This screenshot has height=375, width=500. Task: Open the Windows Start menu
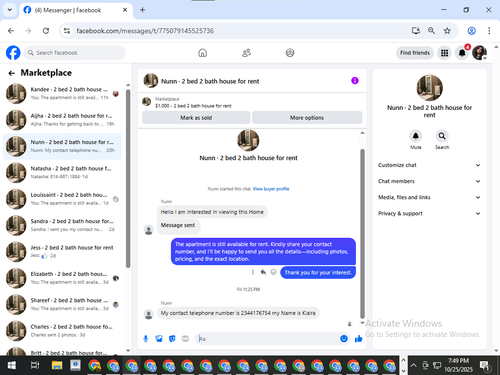click(x=11, y=365)
